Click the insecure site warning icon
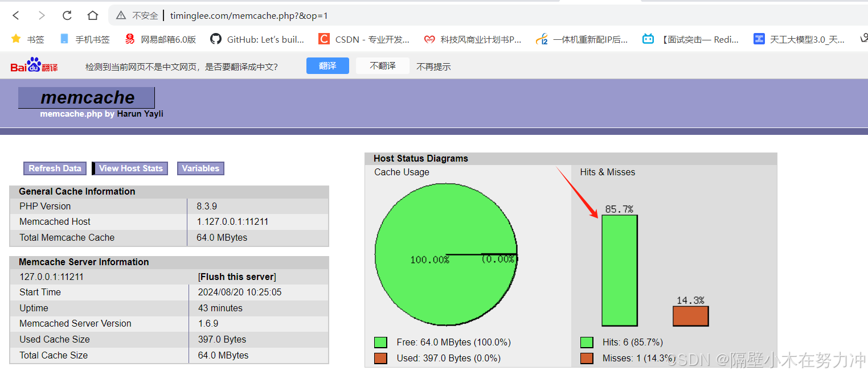The width and height of the screenshot is (868, 375). click(121, 16)
